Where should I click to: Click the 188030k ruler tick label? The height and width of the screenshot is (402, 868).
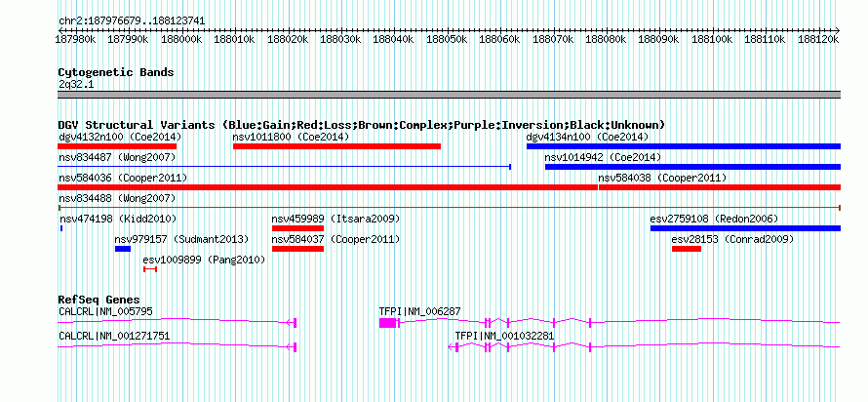pos(340,40)
